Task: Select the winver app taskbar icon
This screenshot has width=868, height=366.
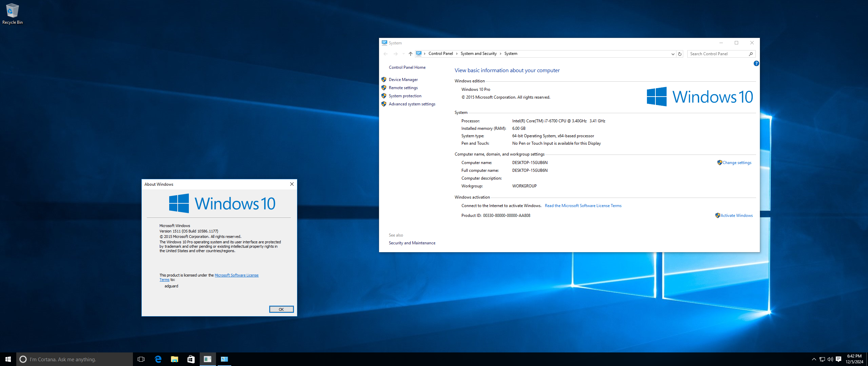Action: [x=208, y=359]
